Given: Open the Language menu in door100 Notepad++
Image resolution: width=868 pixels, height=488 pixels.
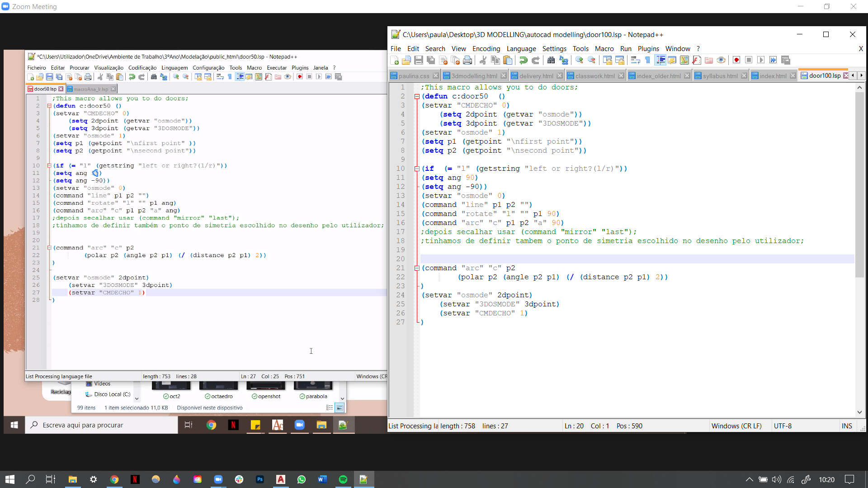Looking at the screenshot, I should (521, 49).
